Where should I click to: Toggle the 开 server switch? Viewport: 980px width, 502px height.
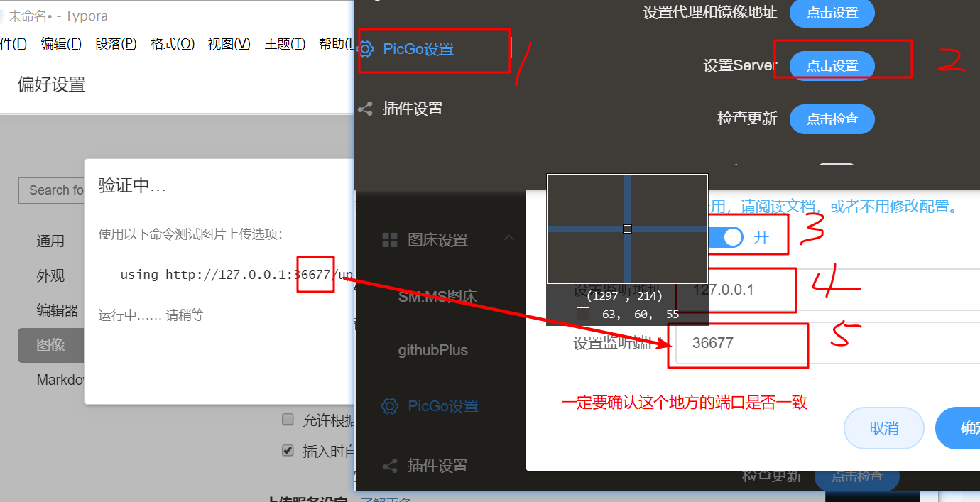pyautogui.click(x=726, y=237)
